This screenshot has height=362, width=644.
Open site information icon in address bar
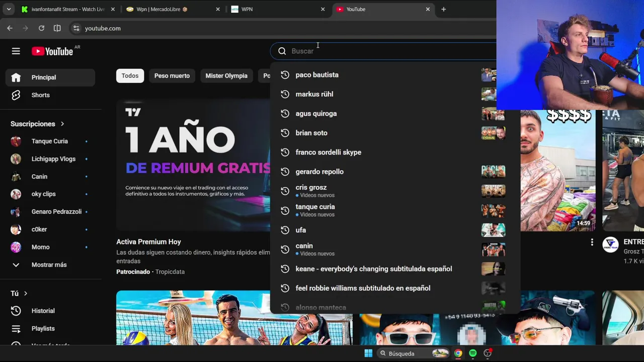[76, 28]
